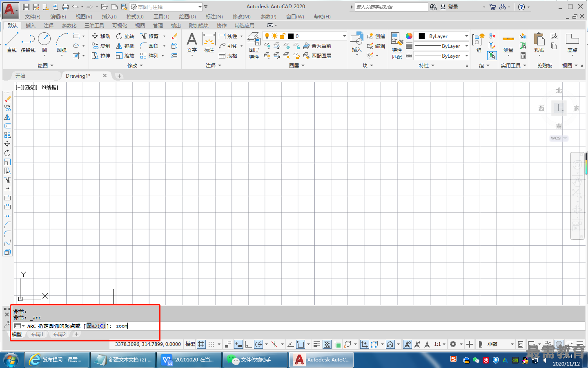Click the Start (开始) document tab
Image resolution: width=588 pixels, height=368 pixels.
[x=20, y=76]
